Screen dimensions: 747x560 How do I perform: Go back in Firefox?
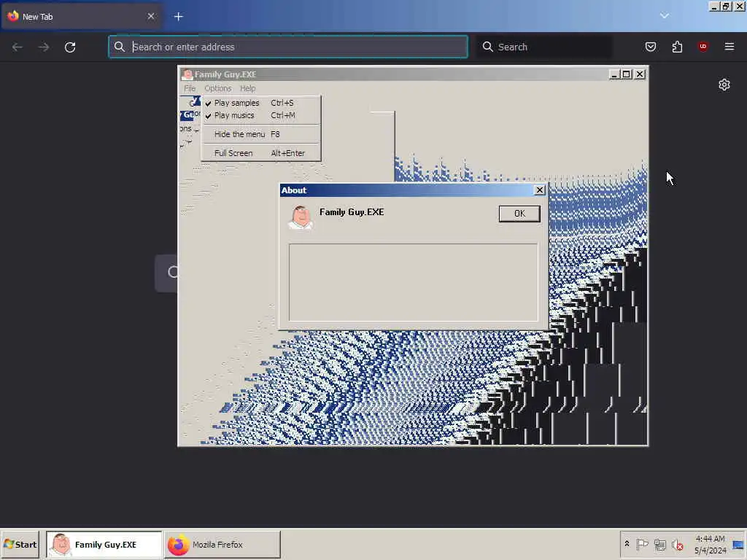(x=18, y=47)
